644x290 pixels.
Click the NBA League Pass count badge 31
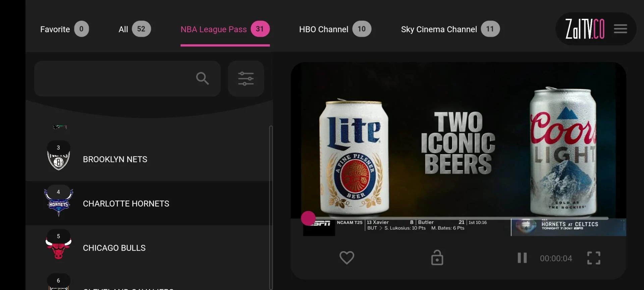[260, 29]
